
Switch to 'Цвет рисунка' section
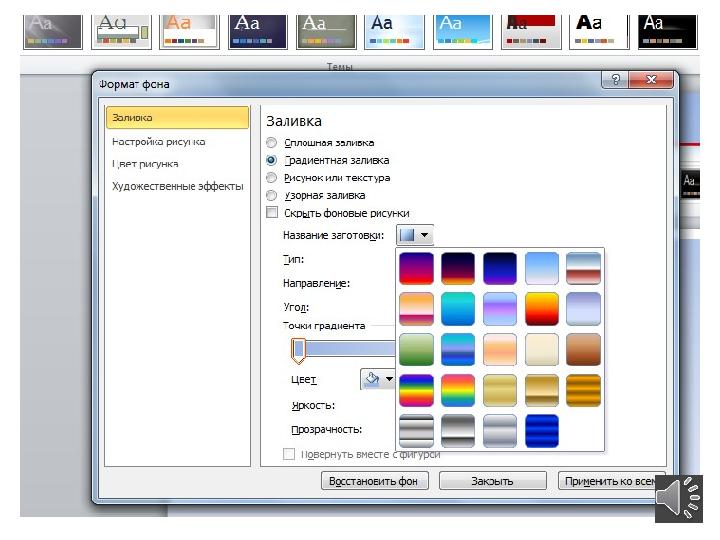tap(145, 164)
